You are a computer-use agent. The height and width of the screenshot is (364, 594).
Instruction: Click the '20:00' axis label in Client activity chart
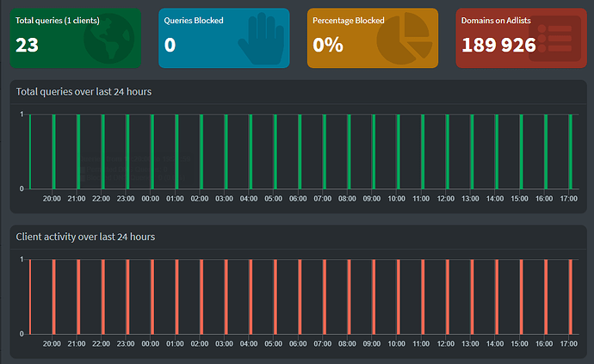tap(52, 344)
